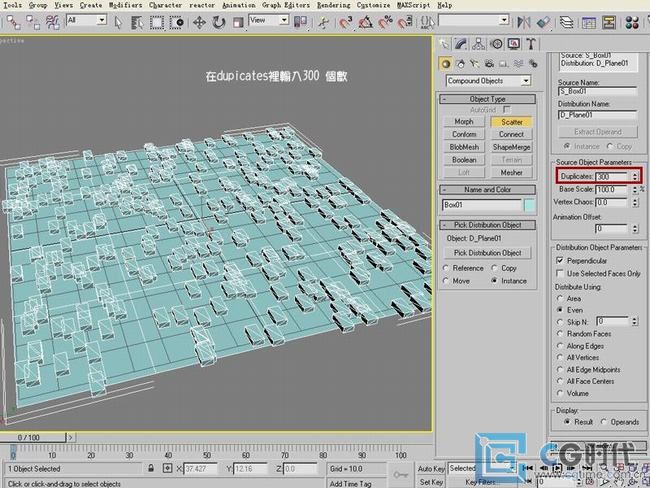This screenshot has width=650, height=488.
Task: Collapse the Object Type rollout
Action: (x=488, y=99)
